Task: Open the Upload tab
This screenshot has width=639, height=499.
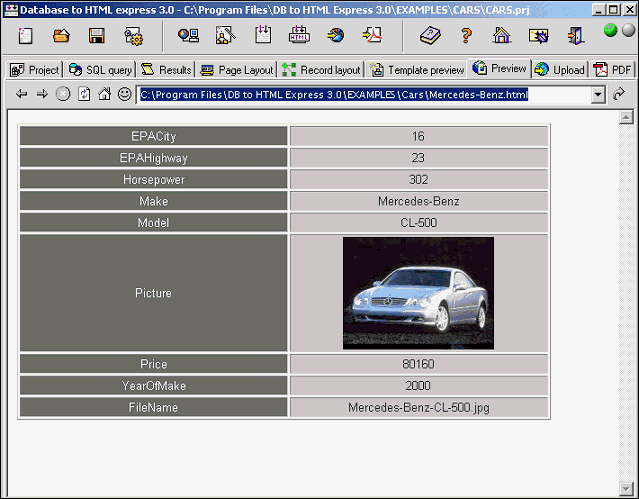Action: pyautogui.click(x=560, y=70)
